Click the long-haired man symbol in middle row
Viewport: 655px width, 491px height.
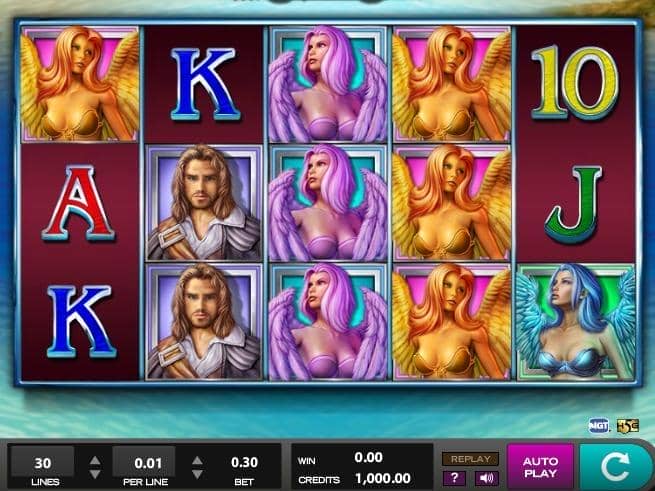[x=204, y=203]
